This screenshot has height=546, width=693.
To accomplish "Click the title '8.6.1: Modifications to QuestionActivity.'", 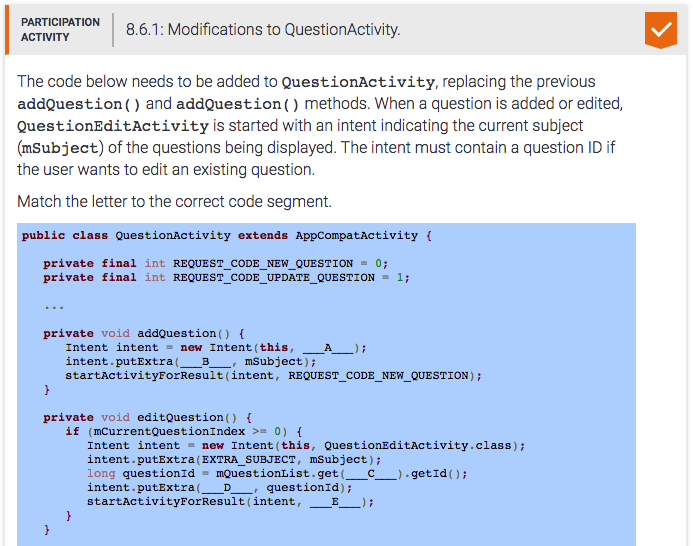I will pos(263,29).
